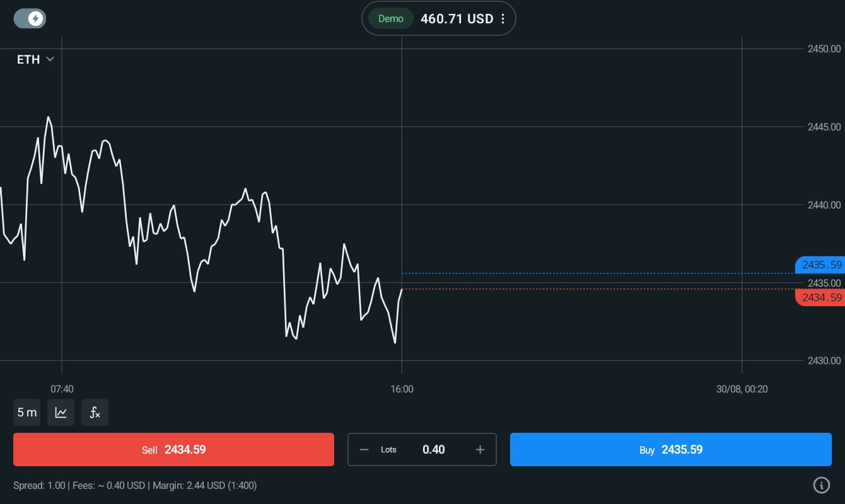Viewport: 845px width, 504px height.
Task: Click the 07:40 time axis label
Action: click(62, 389)
